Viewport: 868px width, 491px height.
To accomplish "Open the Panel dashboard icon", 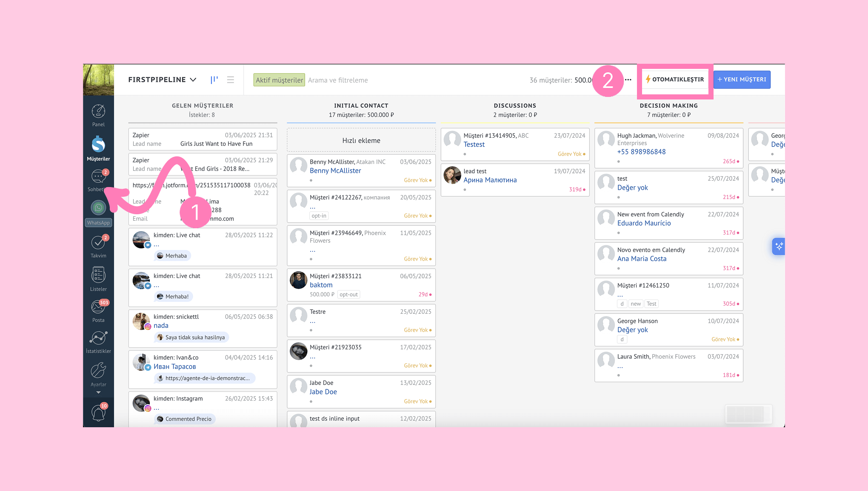I will tap(98, 112).
